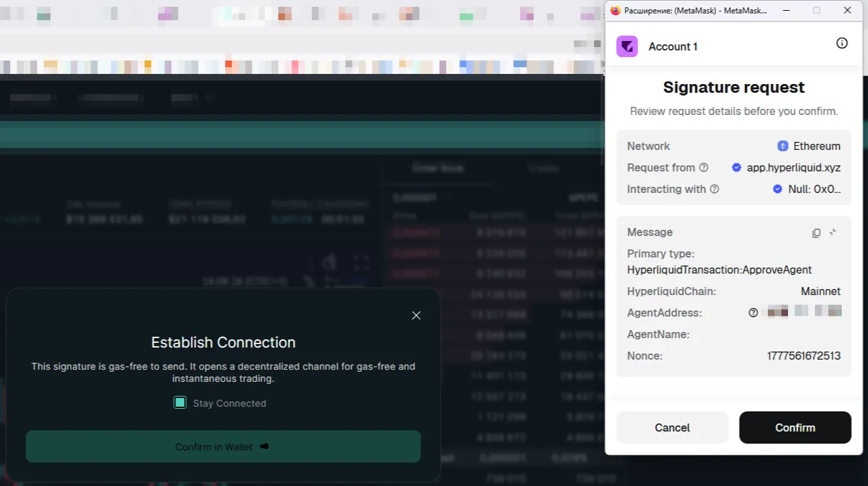Click the help icon next to Interacting with

pos(714,189)
